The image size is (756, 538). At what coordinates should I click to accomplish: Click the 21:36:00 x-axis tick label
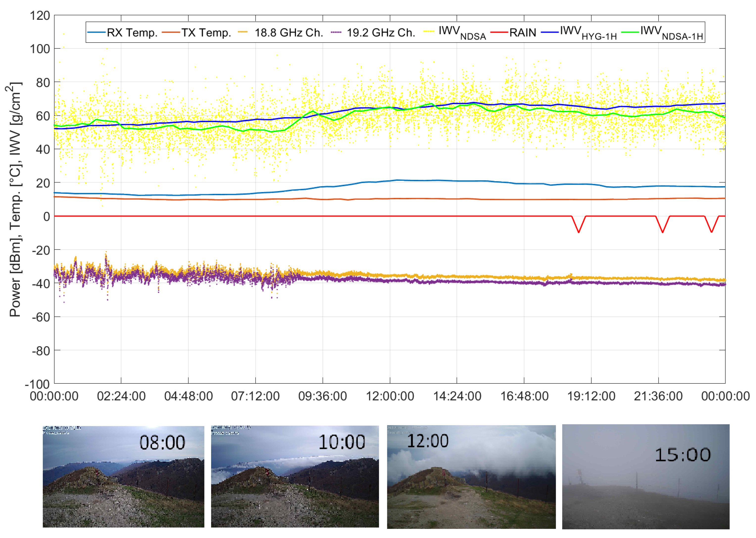pyautogui.click(x=658, y=396)
